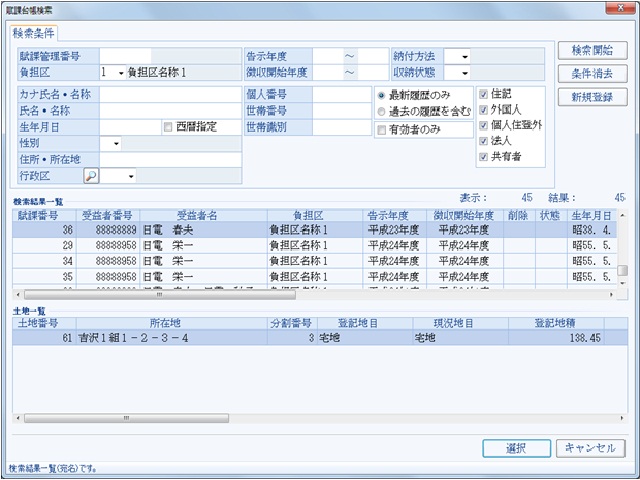Click the 賦課管理番号 input field
The height and width of the screenshot is (480, 640).
point(125,56)
